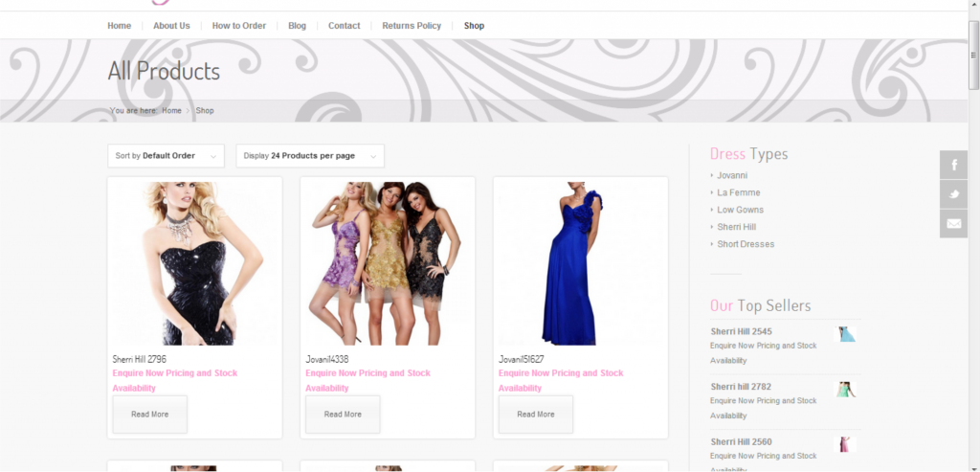The image size is (980, 472).
Task: Click the Enquire Now text under Jovani151627
Action: coord(561,380)
